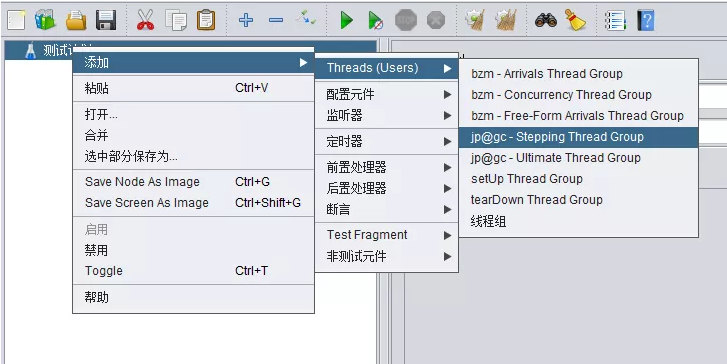Click the Paste clipboard icon

pyautogui.click(x=206, y=20)
